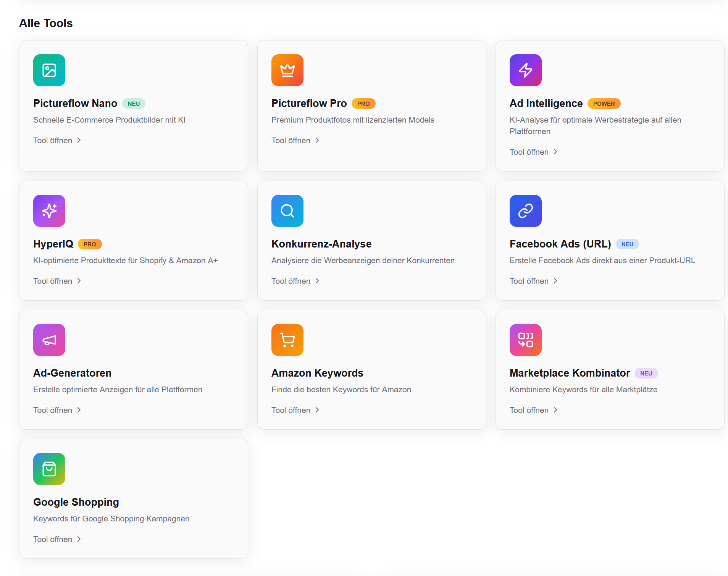Click the NEU badge beside Marketplace Kombinator
This screenshot has width=728, height=576.
click(646, 373)
